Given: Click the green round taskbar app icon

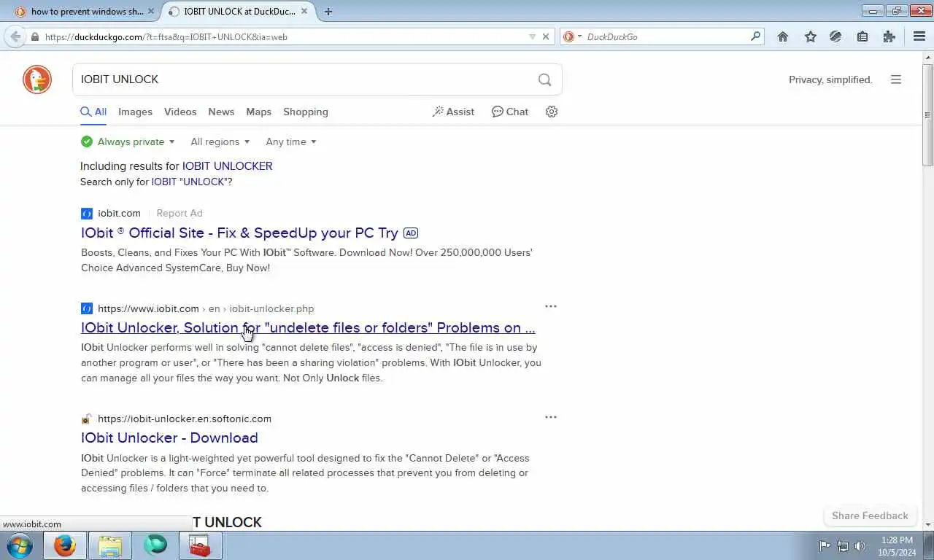Looking at the screenshot, I should (155, 545).
